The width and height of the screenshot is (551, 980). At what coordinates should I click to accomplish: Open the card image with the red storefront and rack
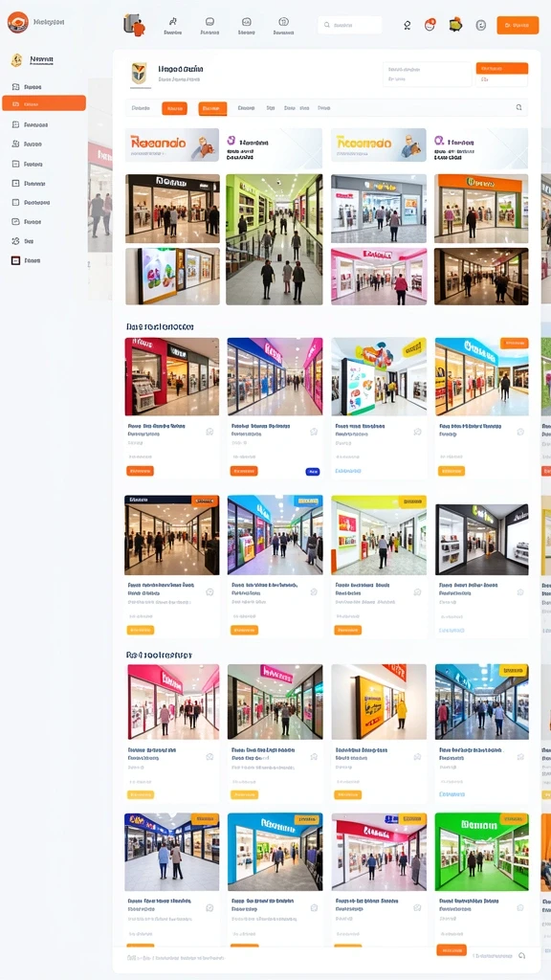click(x=172, y=377)
